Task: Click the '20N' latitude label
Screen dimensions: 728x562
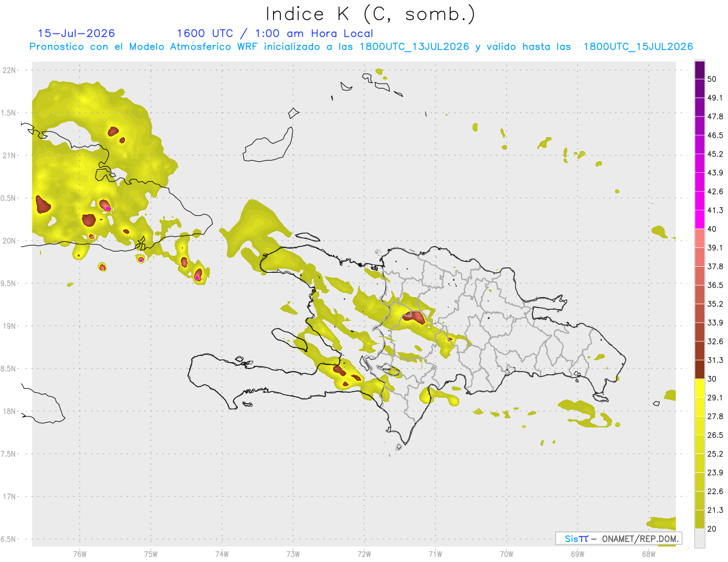Action: [9, 241]
